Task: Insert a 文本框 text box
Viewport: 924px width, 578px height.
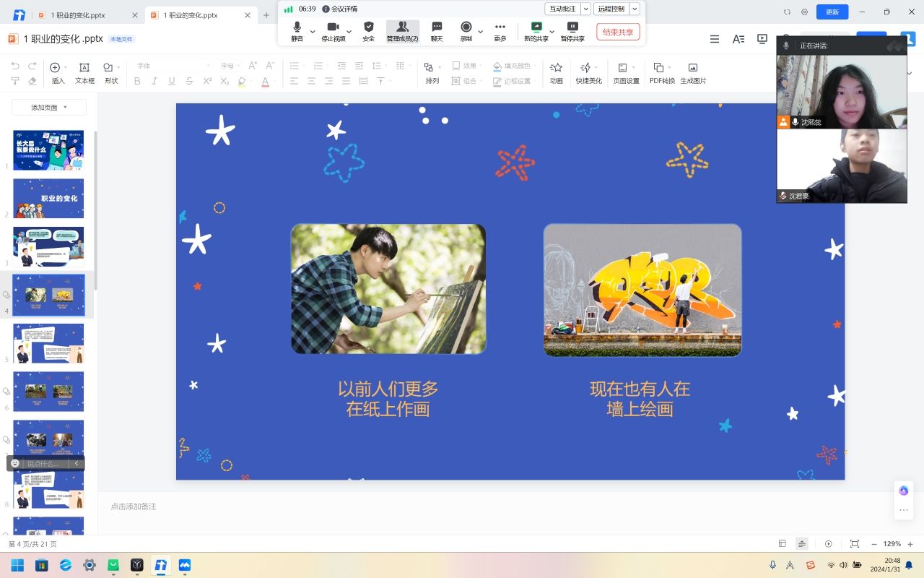Action: pyautogui.click(x=84, y=68)
